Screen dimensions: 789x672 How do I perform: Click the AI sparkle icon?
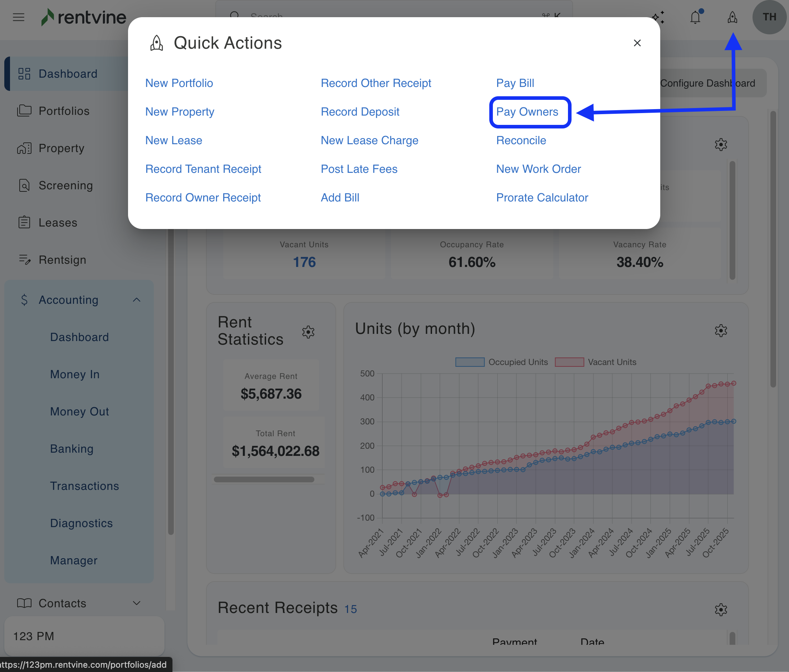pos(658,18)
